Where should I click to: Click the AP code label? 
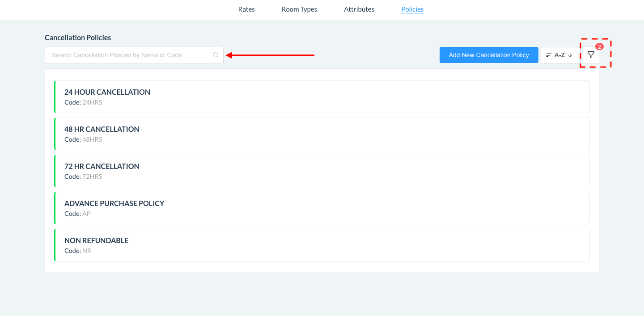click(86, 214)
